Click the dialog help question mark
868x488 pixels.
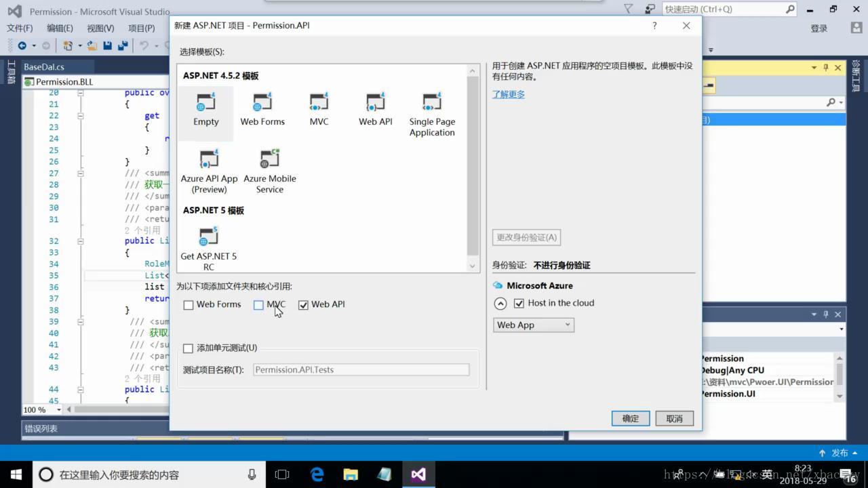pos(654,25)
